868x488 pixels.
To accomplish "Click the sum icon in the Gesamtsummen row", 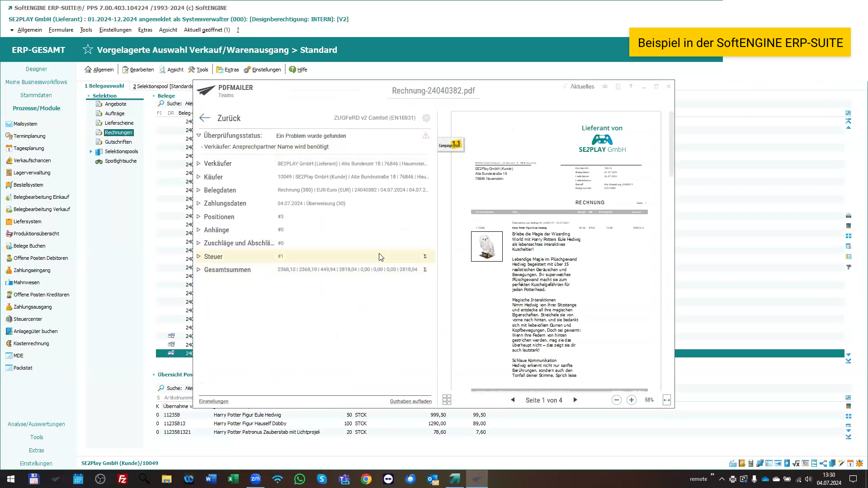I will click(425, 269).
